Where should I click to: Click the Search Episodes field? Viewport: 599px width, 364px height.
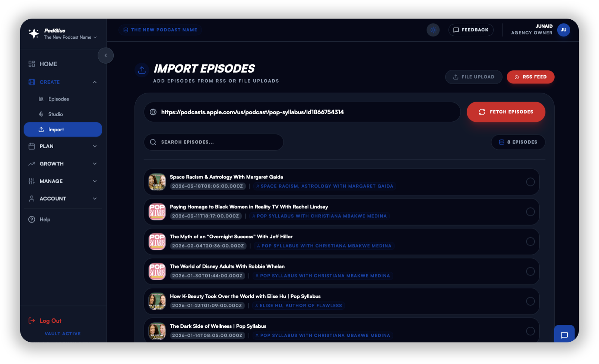click(x=213, y=142)
